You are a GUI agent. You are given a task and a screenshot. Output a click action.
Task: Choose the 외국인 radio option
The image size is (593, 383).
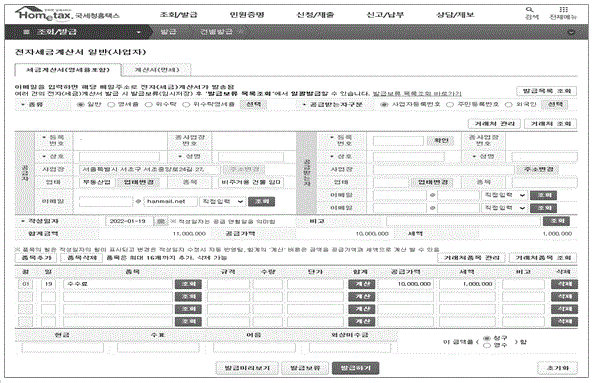click(x=509, y=104)
